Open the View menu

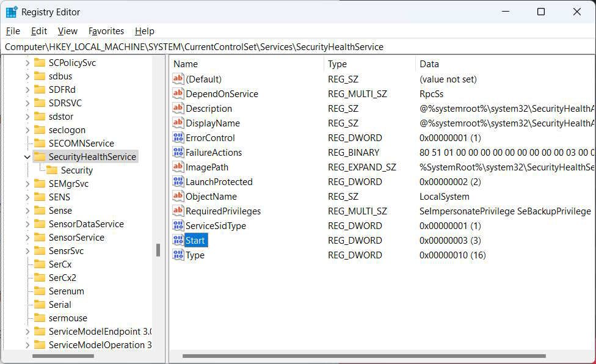(67, 31)
